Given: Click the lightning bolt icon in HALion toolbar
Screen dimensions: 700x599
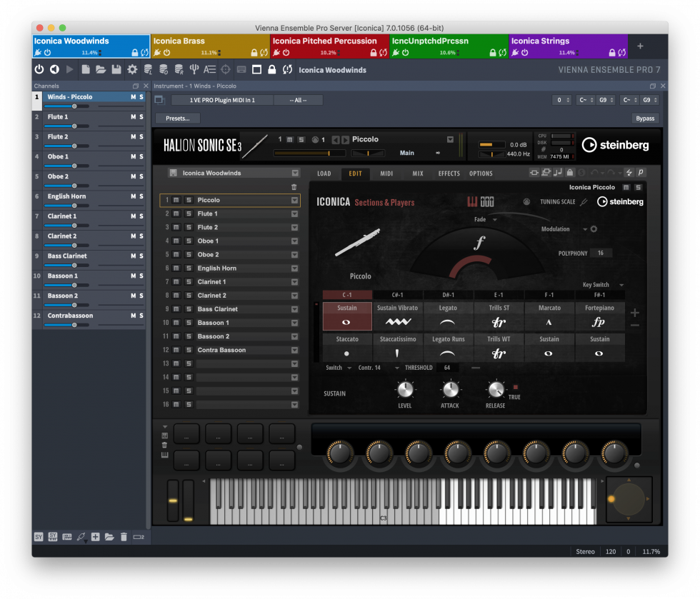Looking at the screenshot, I should pos(629,172).
